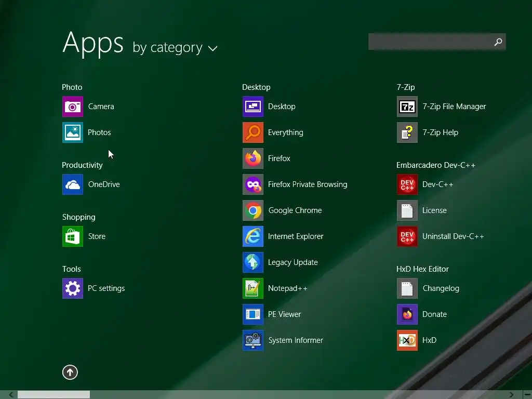Open the Firefox browser icon
The width and height of the screenshot is (532, 399).
click(253, 158)
